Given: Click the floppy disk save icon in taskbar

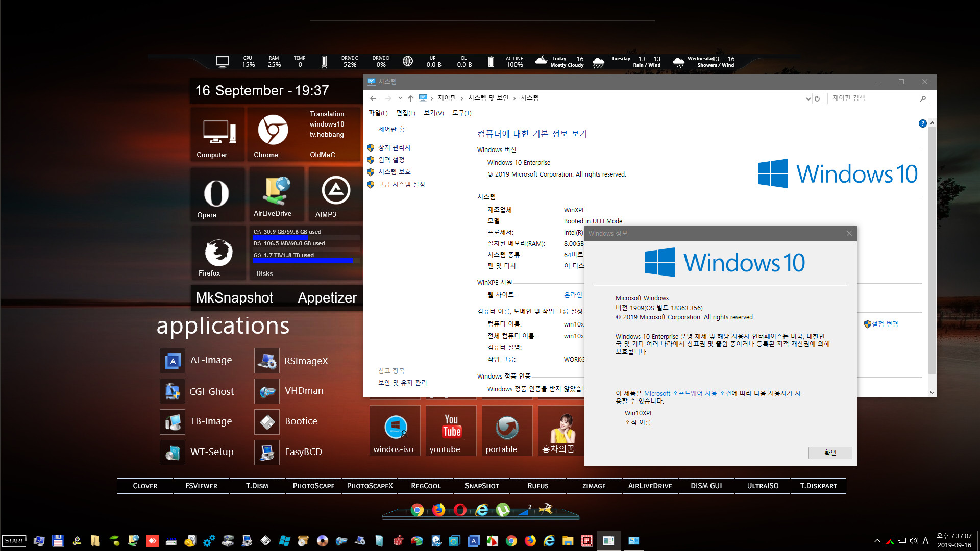Looking at the screenshot, I should 58,541.
